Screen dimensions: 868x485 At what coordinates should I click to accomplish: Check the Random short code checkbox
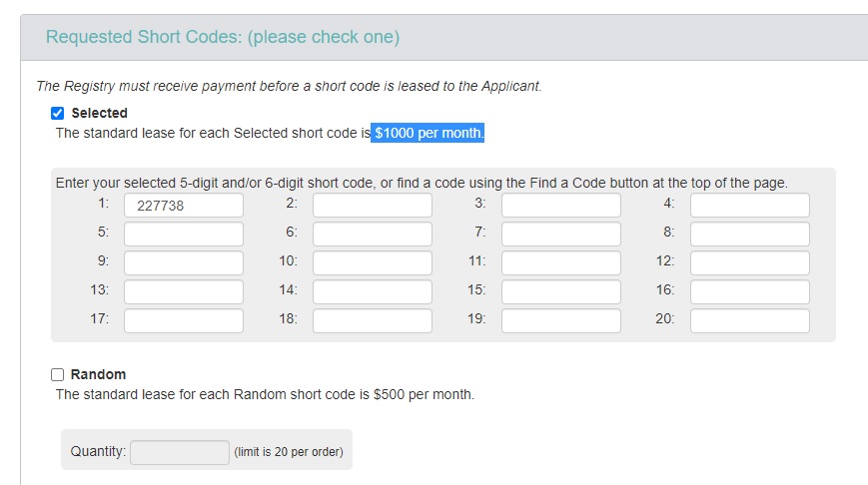(x=58, y=374)
